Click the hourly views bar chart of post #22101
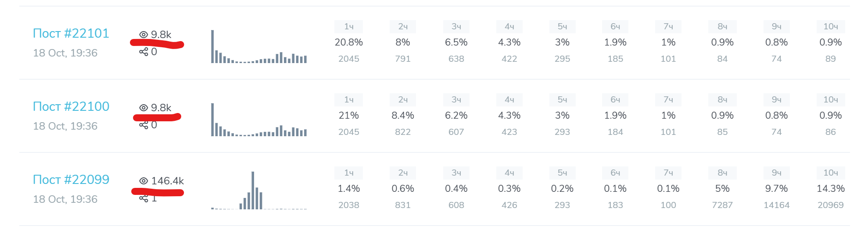 pyautogui.click(x=259, y=46)
